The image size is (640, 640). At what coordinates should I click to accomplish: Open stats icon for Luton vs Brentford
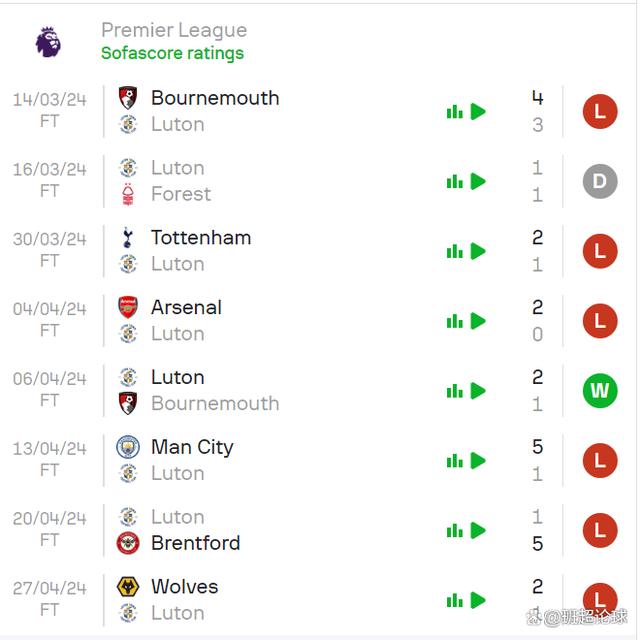tap(454, 531)
